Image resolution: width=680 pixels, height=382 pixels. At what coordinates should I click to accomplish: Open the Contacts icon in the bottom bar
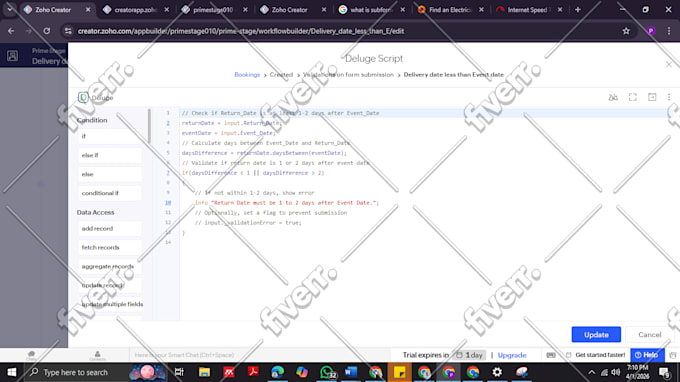click(98, 356)
